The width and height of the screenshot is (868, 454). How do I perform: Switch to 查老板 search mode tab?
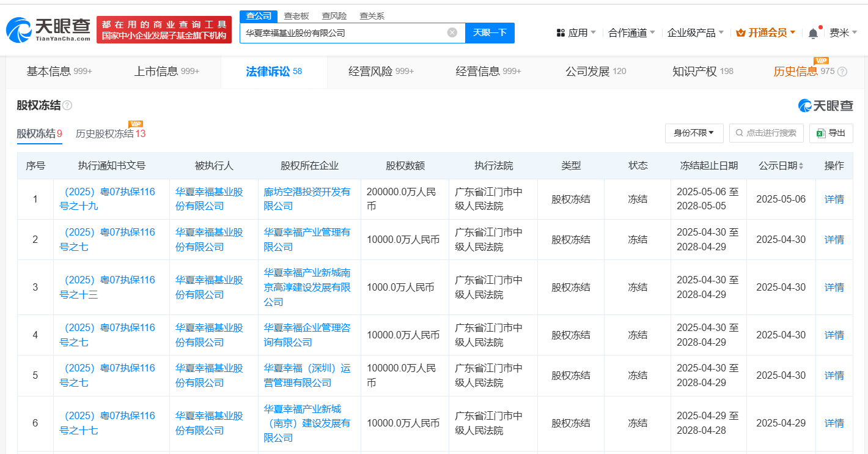tap(296, 16)
